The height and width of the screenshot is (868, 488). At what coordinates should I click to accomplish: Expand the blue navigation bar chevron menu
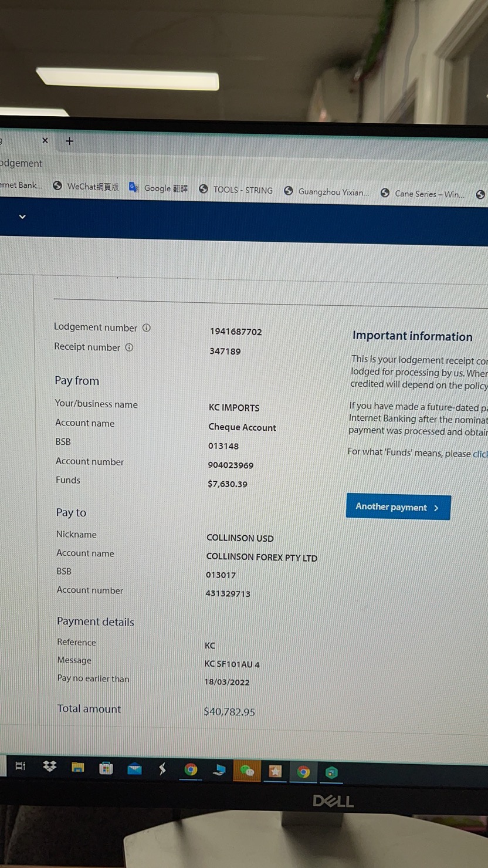[x=22, y=217]
